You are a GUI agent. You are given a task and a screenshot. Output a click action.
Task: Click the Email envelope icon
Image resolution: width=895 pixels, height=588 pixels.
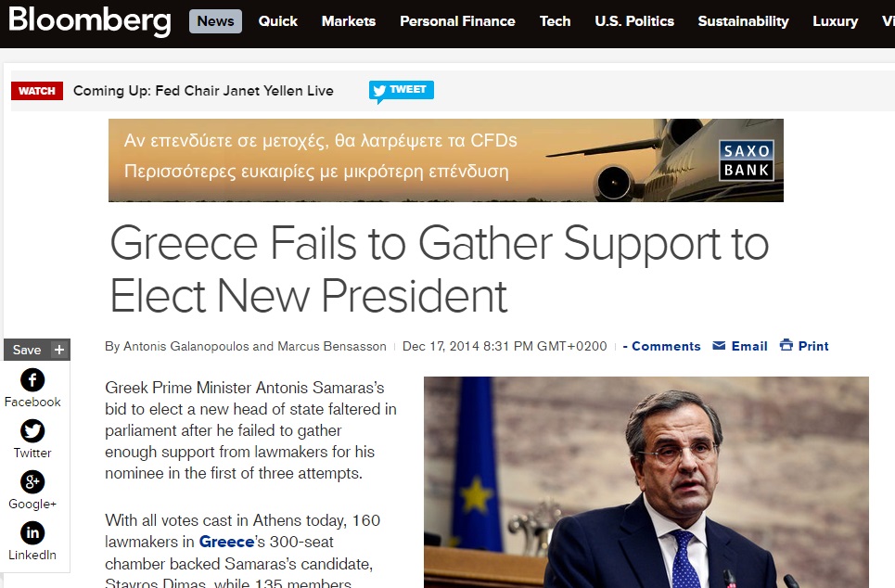pos(719,346)
